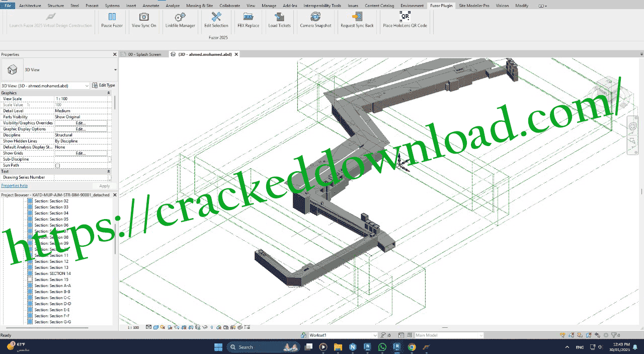The image size is (644, 354).
Task: Open the Massing & Site ribbon tab
Action: [199, 6]
